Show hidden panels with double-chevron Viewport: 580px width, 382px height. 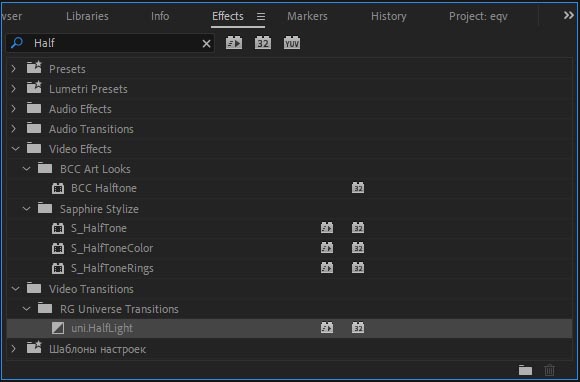(569, 16)
